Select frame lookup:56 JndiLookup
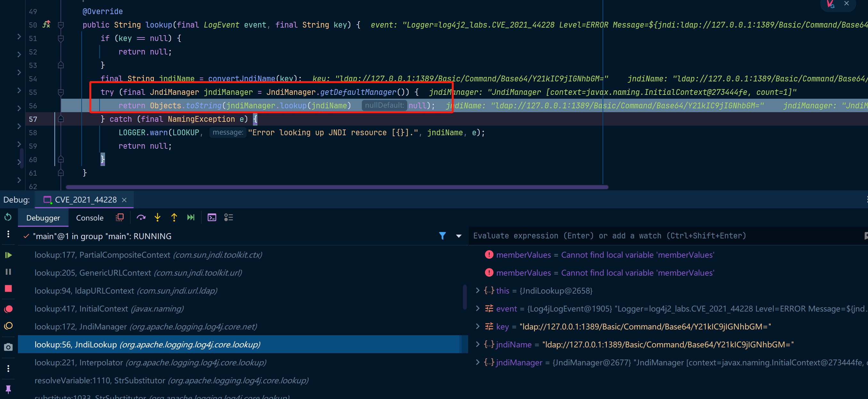This screenshot has height=399, width=868. pyautogui.click(x=243, y=344)
